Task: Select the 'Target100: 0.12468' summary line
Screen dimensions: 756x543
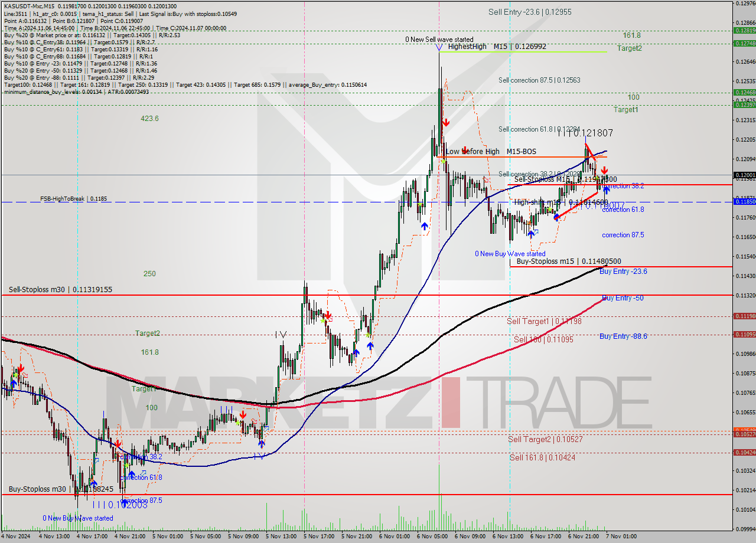Action: coord(185,84)
